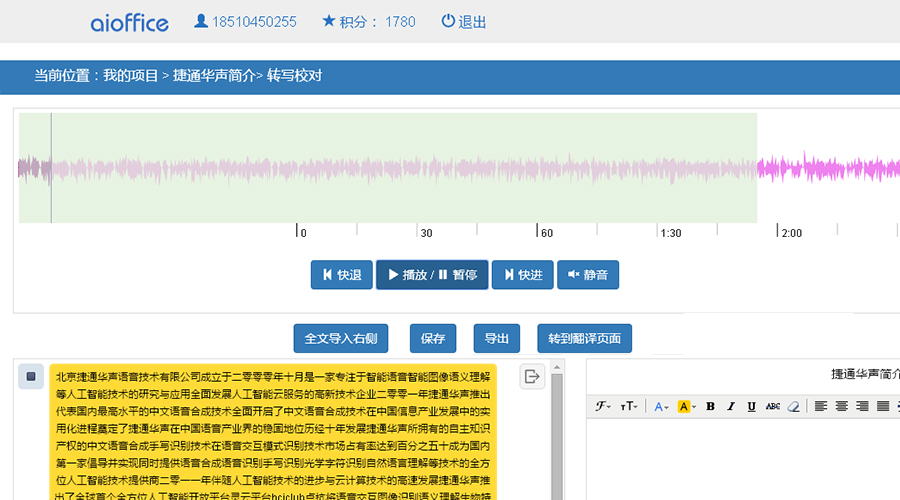The width and height of the screenshot is (900, 500).
Task: Click the 退出 logout link
Action: pos(463,21)
